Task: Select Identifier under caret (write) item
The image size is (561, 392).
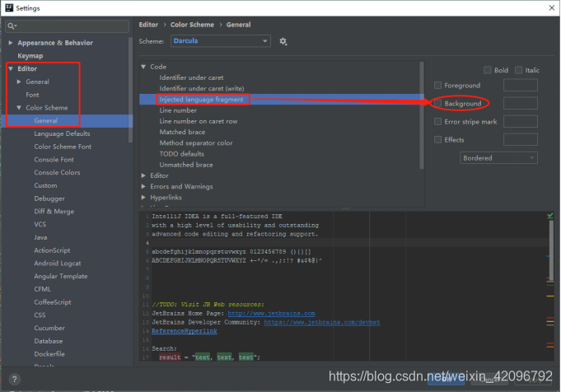Action: click(202, 88)
